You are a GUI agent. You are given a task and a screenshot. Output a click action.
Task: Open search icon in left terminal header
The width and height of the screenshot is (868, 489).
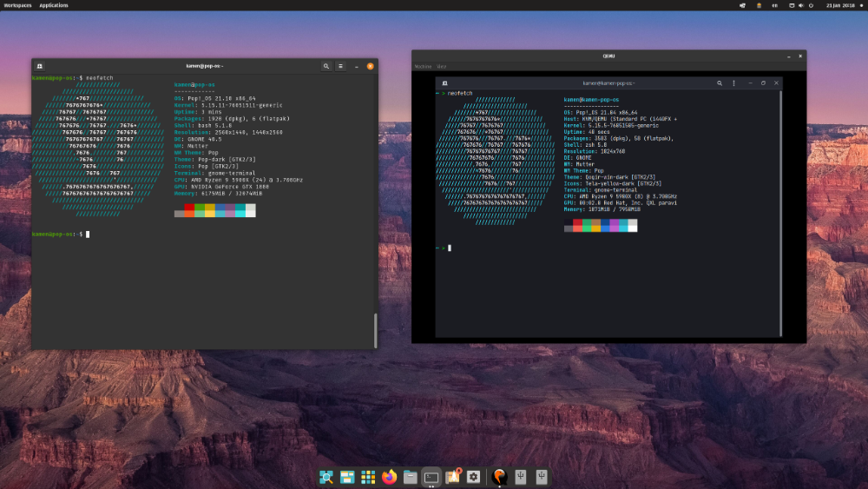point(326,66)
